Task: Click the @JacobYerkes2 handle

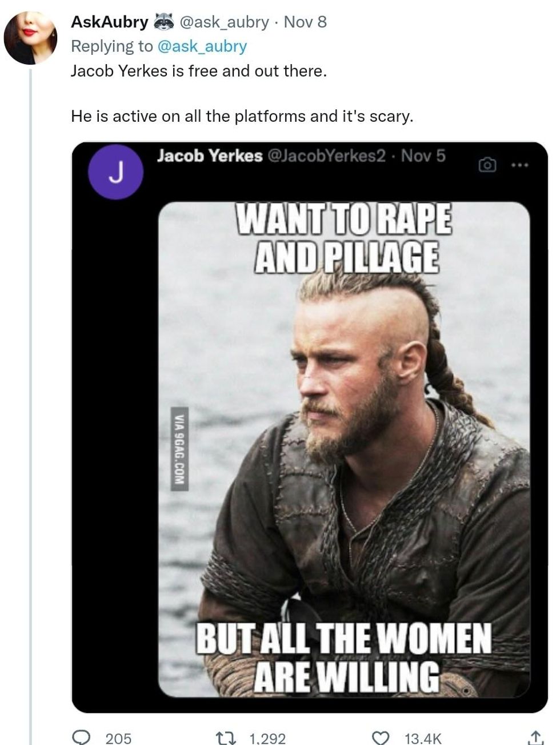Action: pyautogui.click(x=326, y=156)
